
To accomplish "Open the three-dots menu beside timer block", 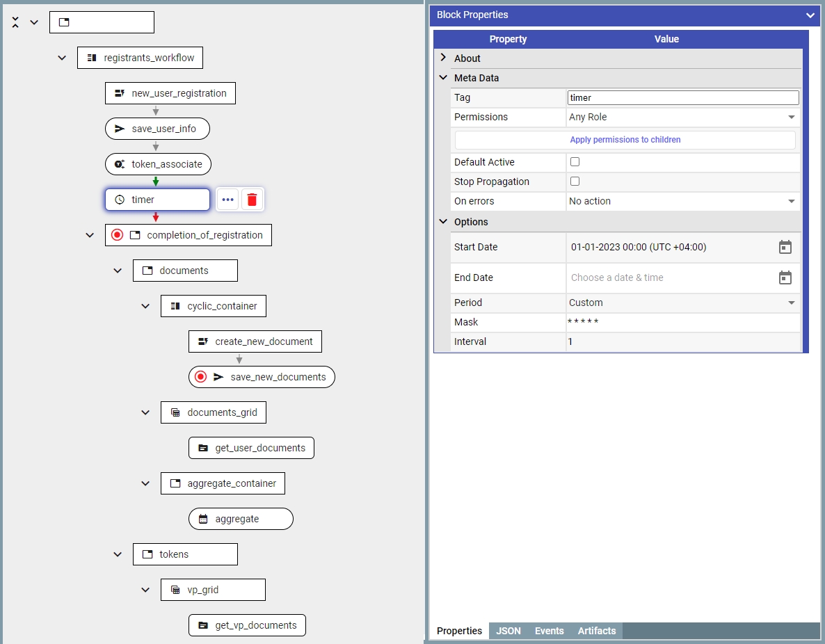I will click(227, 200).
